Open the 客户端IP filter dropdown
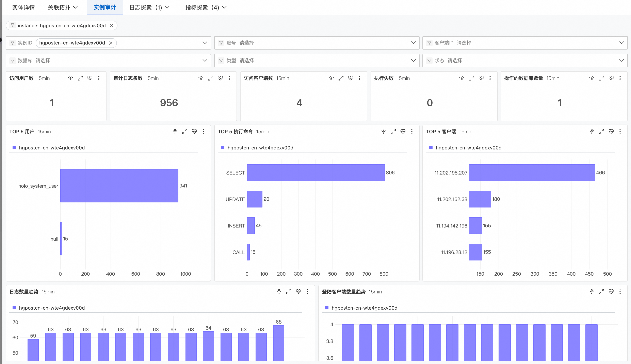Image resolution: width=631 pixels, height=364 pixels. coord(525,43)
